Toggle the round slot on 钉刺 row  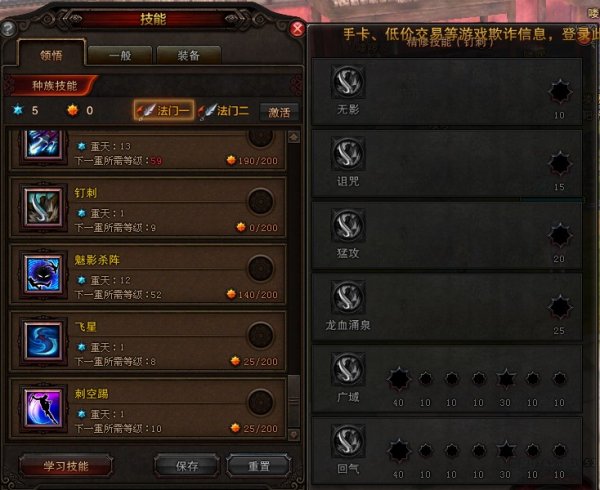click(261, 201)
